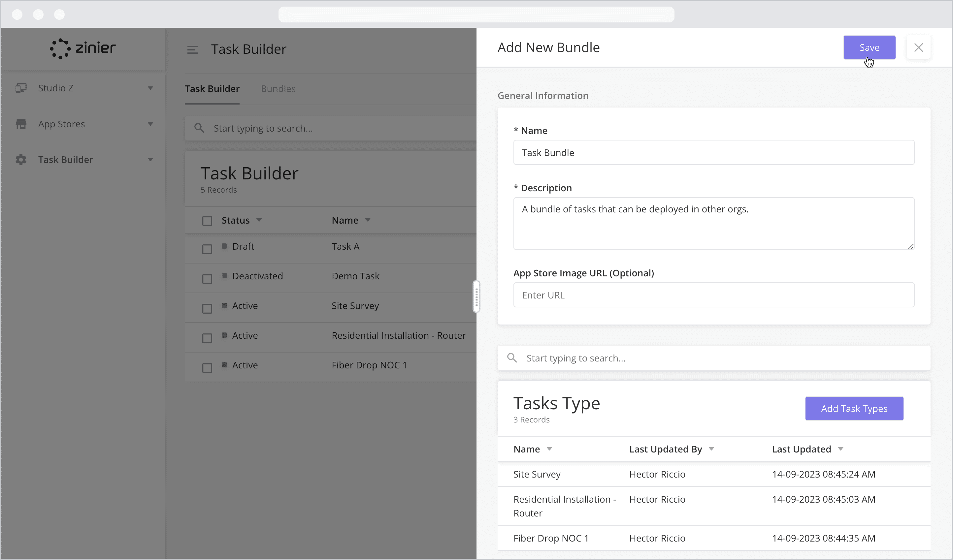The width and height of the screenshot is (953, 560).
Task: Select the checkbox beside Fiber Drop NOC 1
Action: click(207, 368)
